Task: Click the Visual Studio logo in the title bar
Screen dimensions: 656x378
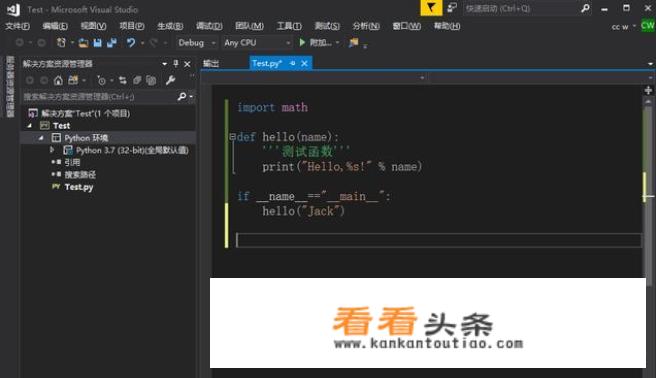Action: click(13, 9)
